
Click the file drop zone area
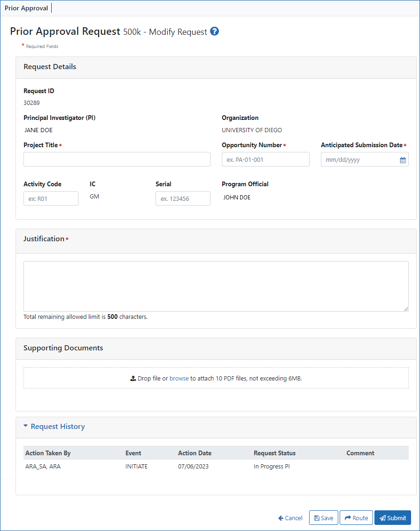216,378
